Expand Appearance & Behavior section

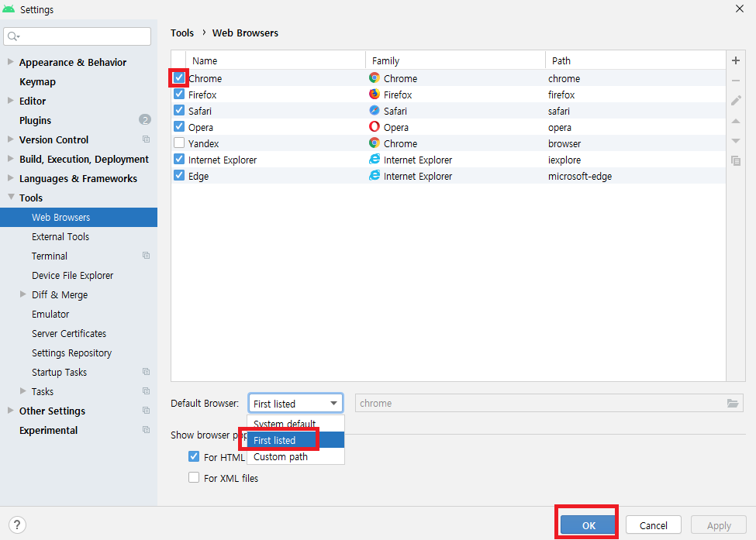[x=11, y=62]
